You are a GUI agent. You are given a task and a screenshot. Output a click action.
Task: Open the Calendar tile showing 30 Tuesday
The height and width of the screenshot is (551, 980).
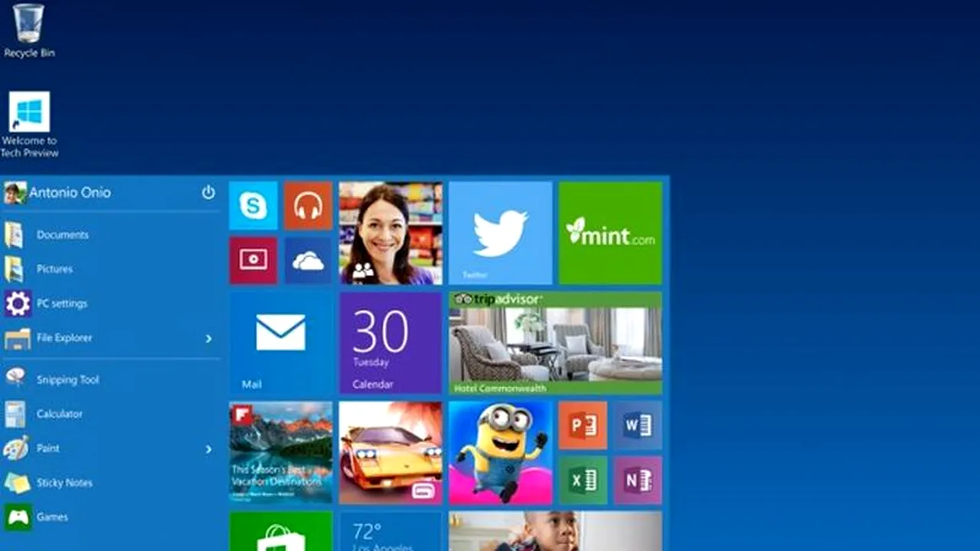tap(390, 343)
